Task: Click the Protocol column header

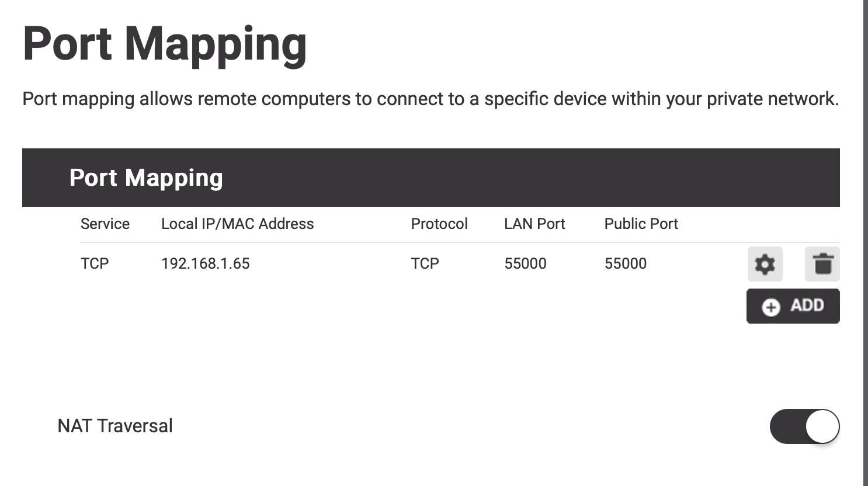Action: [x=439, y=224]
